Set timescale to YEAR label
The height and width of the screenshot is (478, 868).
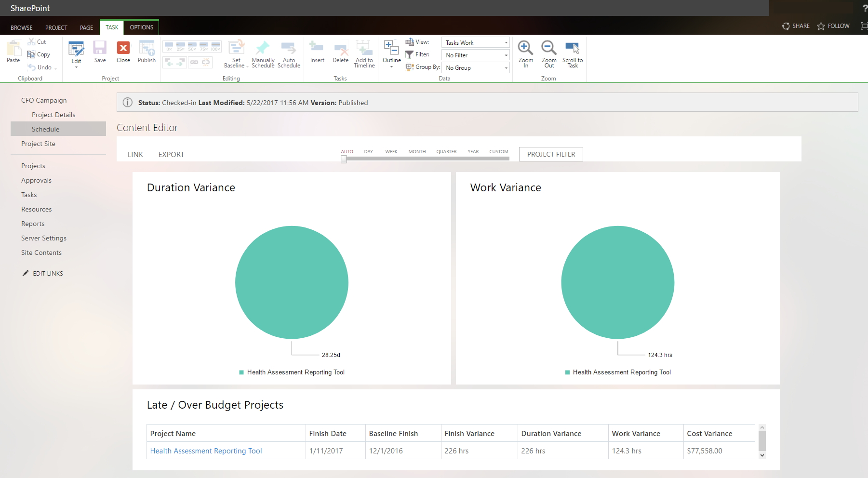(x=473, y=151)
